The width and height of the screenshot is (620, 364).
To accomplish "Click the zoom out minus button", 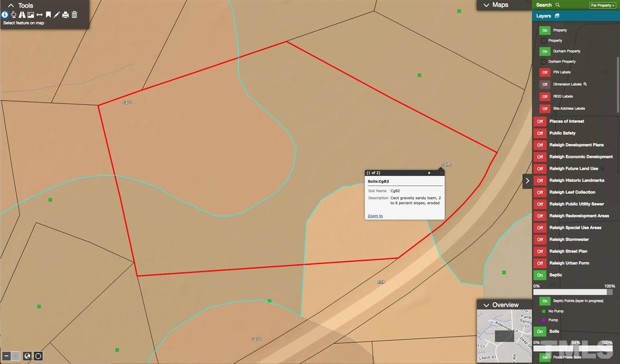I will point(7,356).
